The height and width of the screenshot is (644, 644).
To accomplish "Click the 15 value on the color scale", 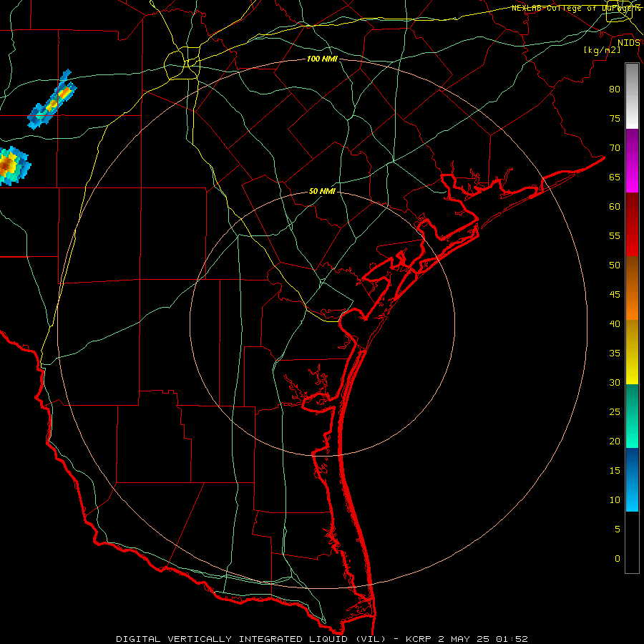I will click(615, 471).
